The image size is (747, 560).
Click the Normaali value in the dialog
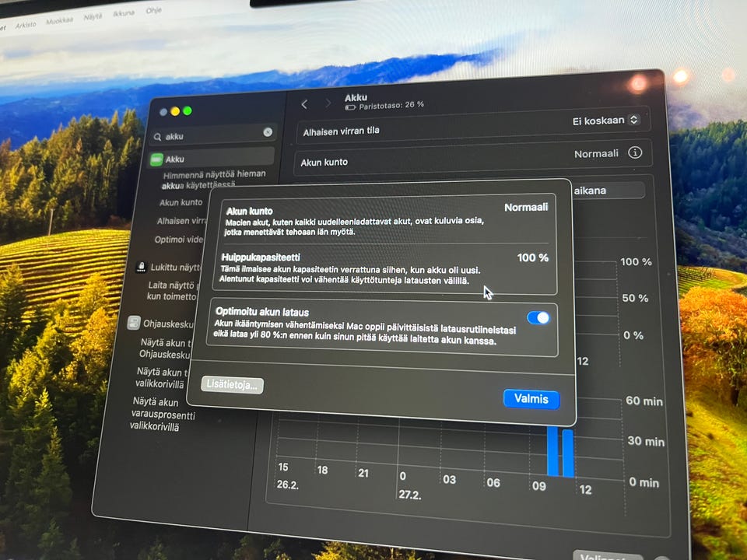click(526, 207)
